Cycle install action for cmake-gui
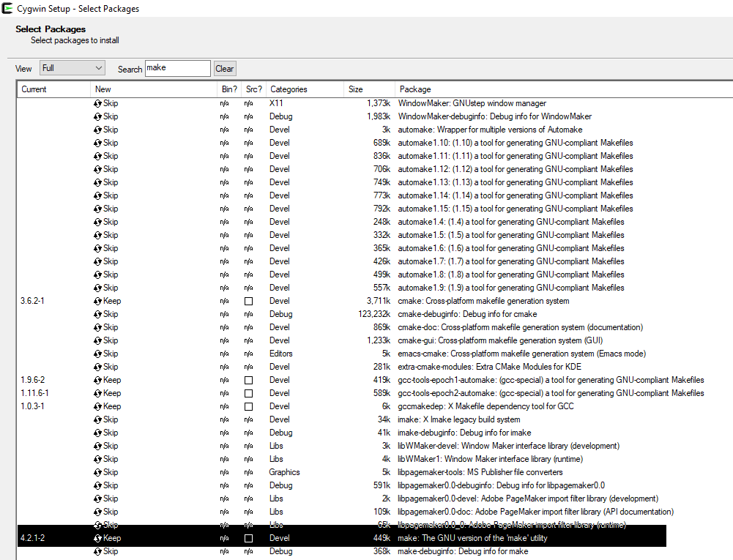Viewport: 733px width, 560px height. pyautogui.click(x=97, y=340)
